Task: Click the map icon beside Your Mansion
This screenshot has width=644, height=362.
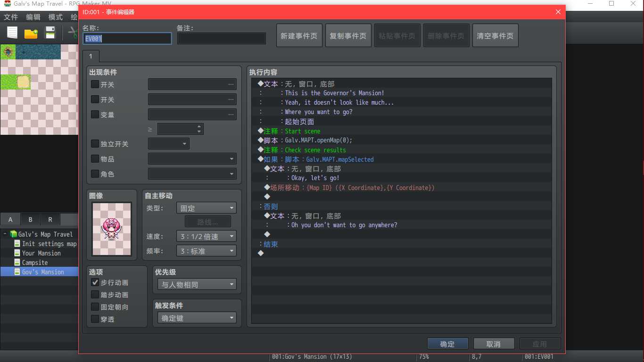Action: pos(17,253)
